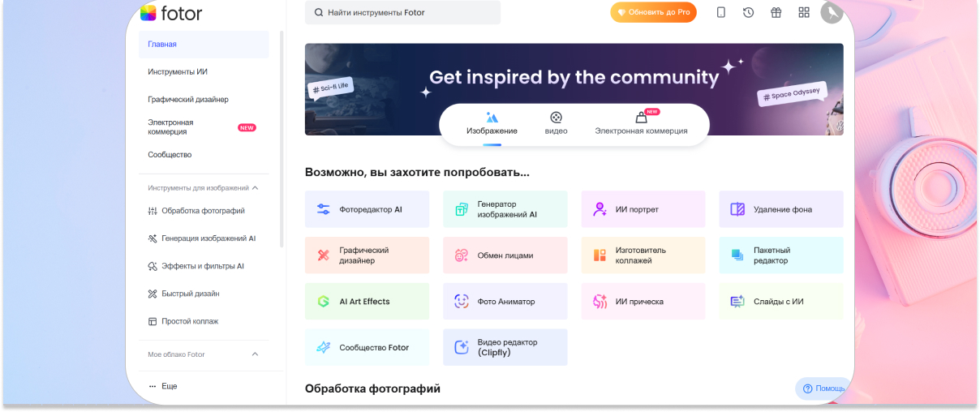Open the history clock icon

tap(748, 12)
